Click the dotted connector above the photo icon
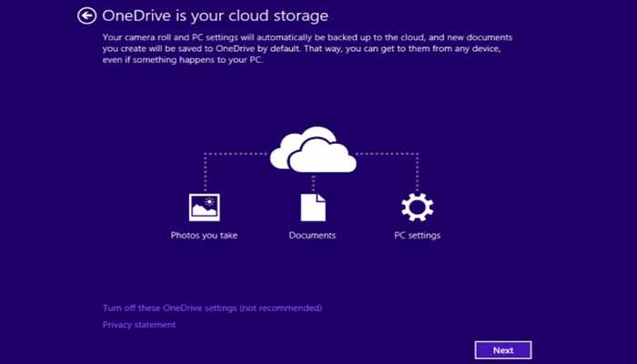This screenshot has width=637, height=364. point(205,173)
